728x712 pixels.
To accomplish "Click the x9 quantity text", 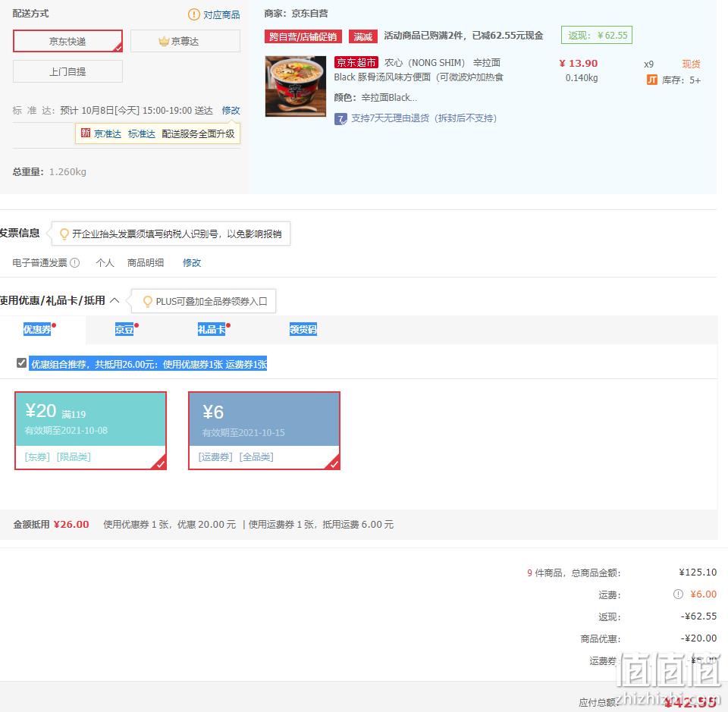I will (648, 64).
